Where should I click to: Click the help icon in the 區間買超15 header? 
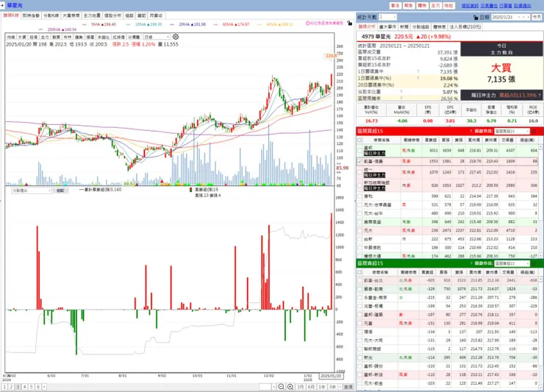470,131
